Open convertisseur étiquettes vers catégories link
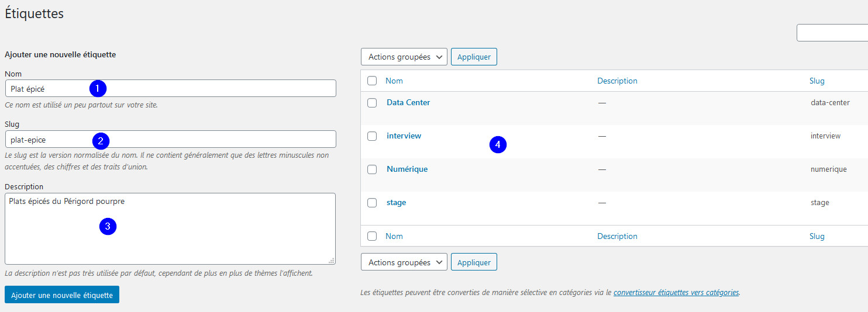This screenshot has width=868, height=312. coord(676,292)
